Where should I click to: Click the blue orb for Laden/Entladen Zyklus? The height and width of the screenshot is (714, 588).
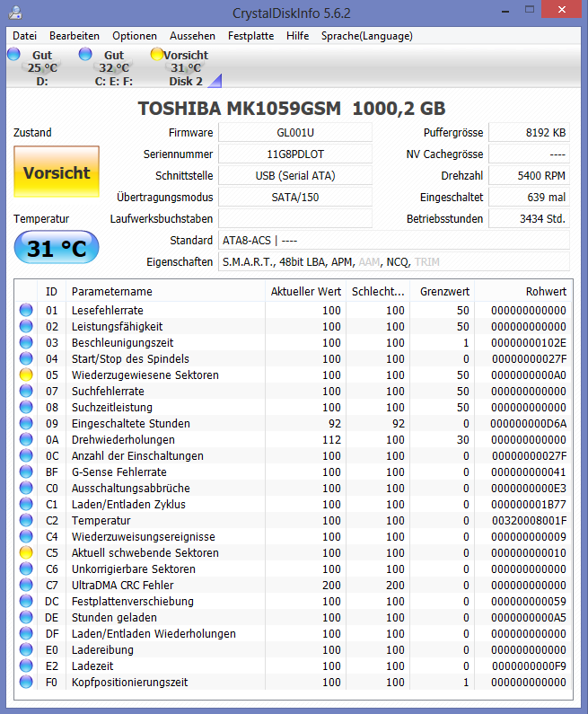pos(26,504)
